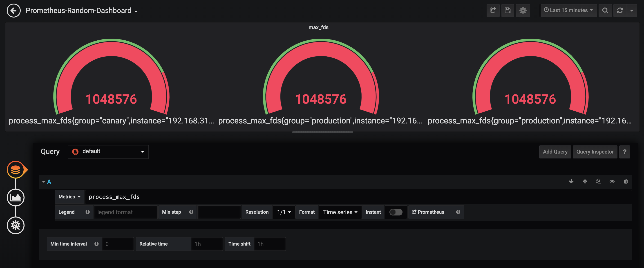Zoom out time range with magnifier icon

click(x=605, y=10)
